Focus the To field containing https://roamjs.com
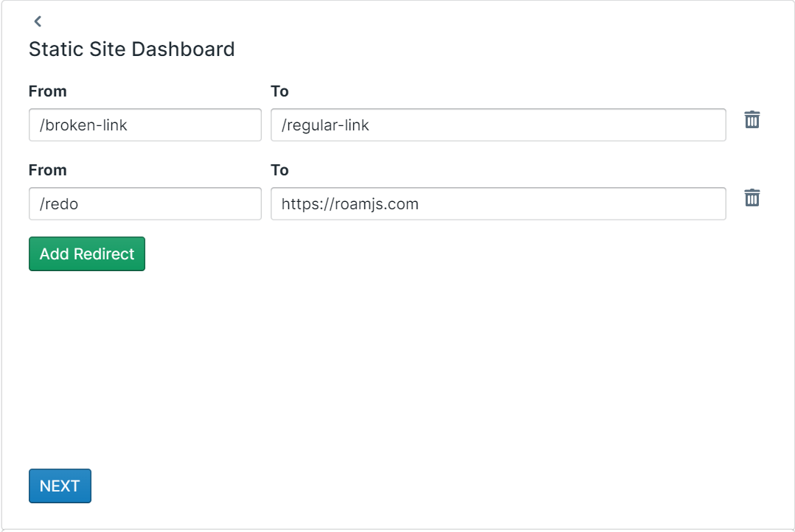 pyautogui.click(x=499, y=203)
